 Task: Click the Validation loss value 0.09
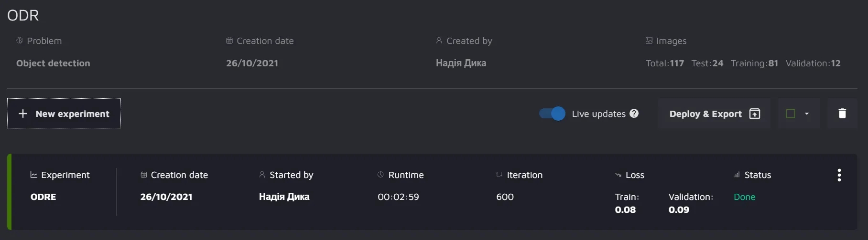[678, 209]
